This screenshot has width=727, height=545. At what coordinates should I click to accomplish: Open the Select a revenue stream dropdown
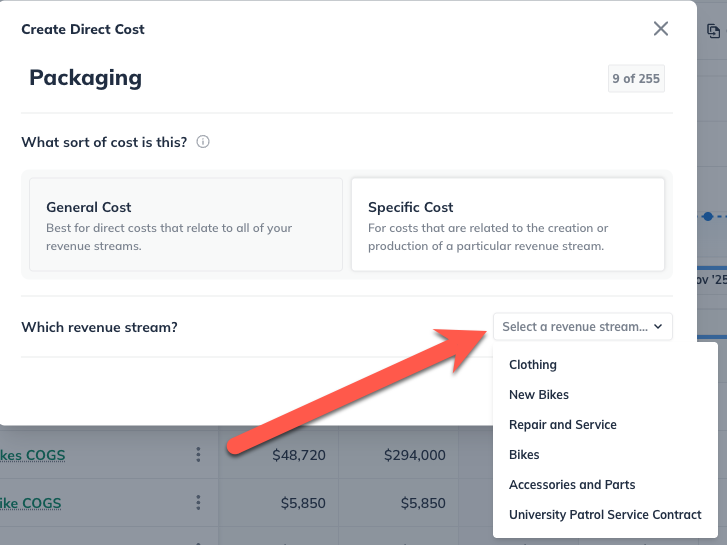[x=582, y=327]
